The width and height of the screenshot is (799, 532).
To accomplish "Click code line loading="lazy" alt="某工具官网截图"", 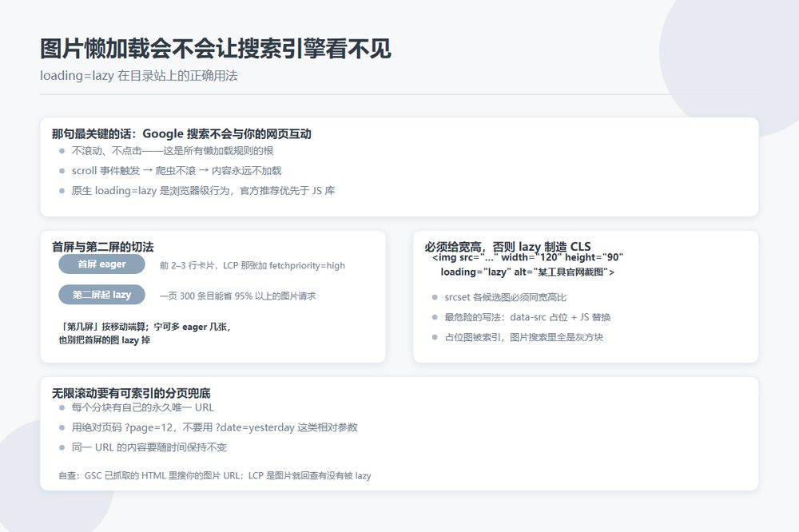I will 527,272.
